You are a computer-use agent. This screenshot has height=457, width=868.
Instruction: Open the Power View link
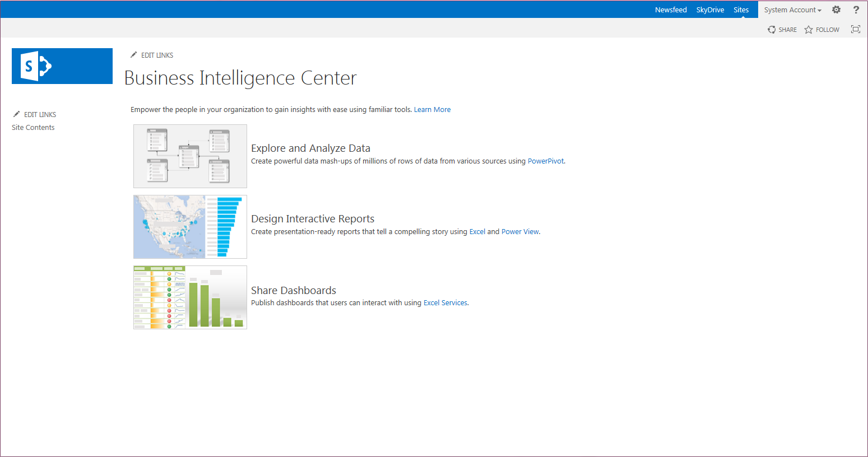tap(520, 231)
